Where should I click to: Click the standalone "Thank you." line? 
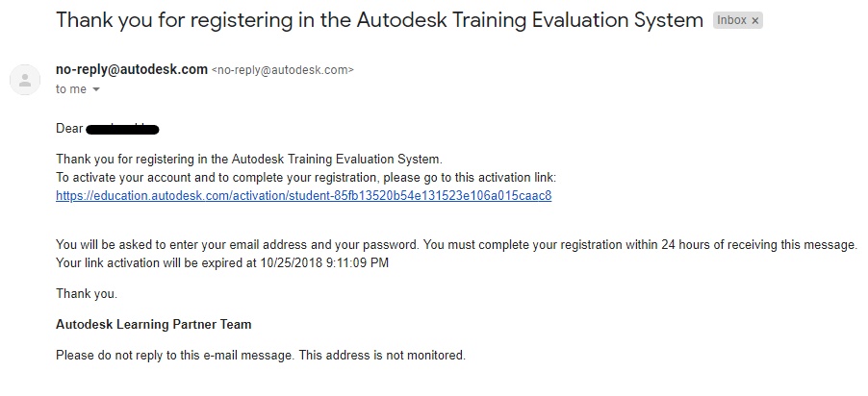click(87, 294)
